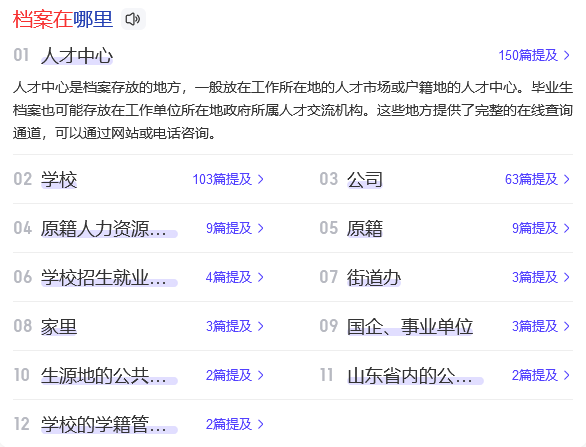View the 63篇提及 articles for 公司

[531, 179]
